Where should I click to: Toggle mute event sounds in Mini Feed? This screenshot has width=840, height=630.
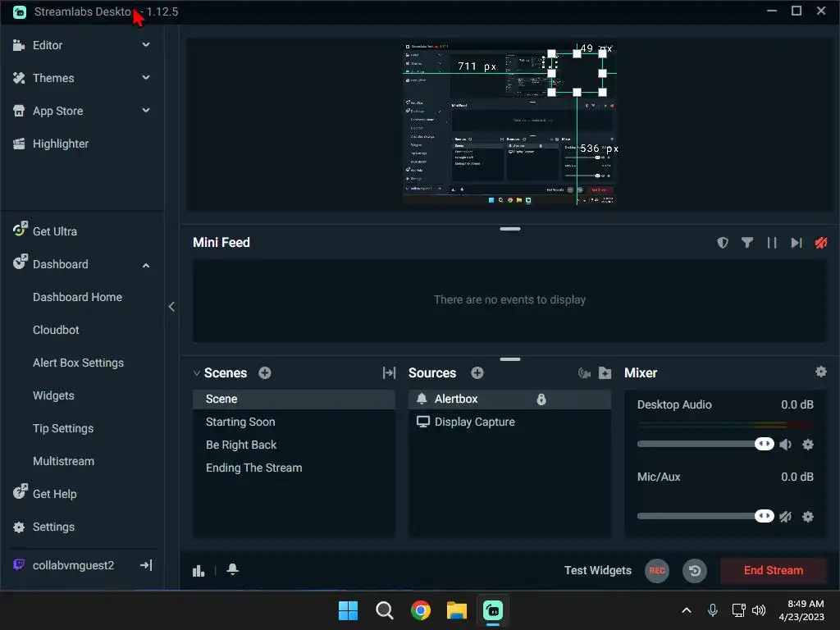[x=820, y=243]
